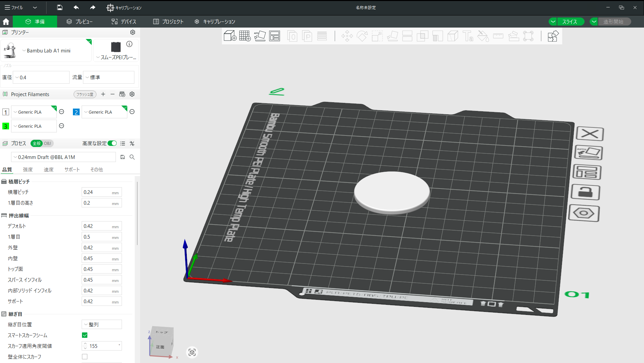Click the lock icon beside the plate
The image size is (644, 363).
click(x=586, y=193)
